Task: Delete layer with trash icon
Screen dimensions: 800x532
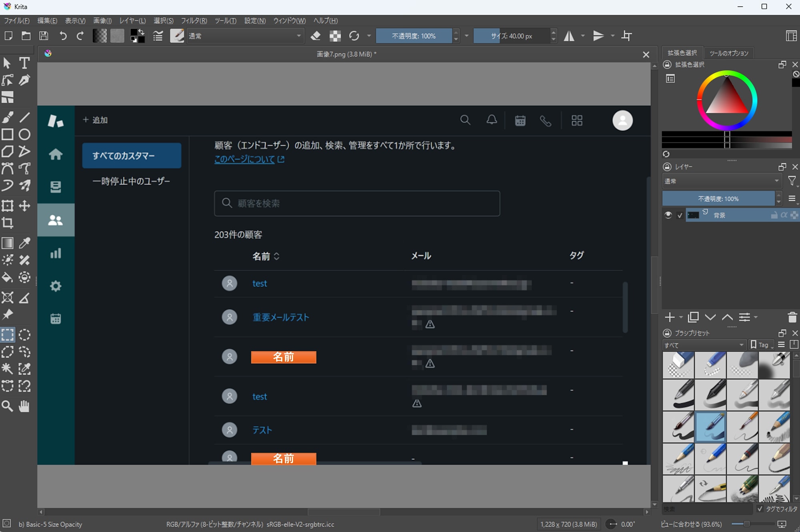Action: coord(792,317)
